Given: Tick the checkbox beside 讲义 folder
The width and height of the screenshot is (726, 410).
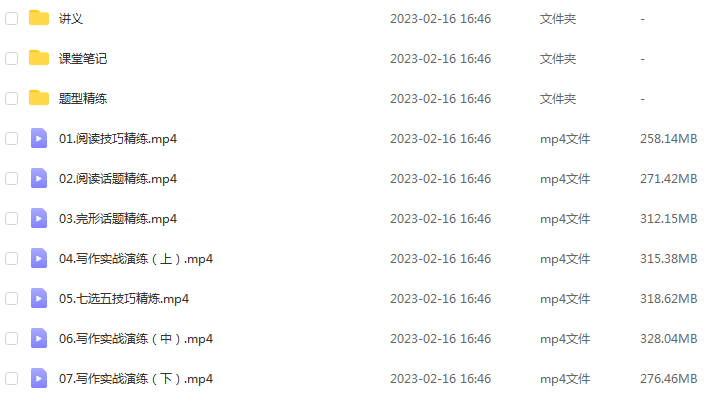Looking at the screenshot, I should (x=12, y=19).
